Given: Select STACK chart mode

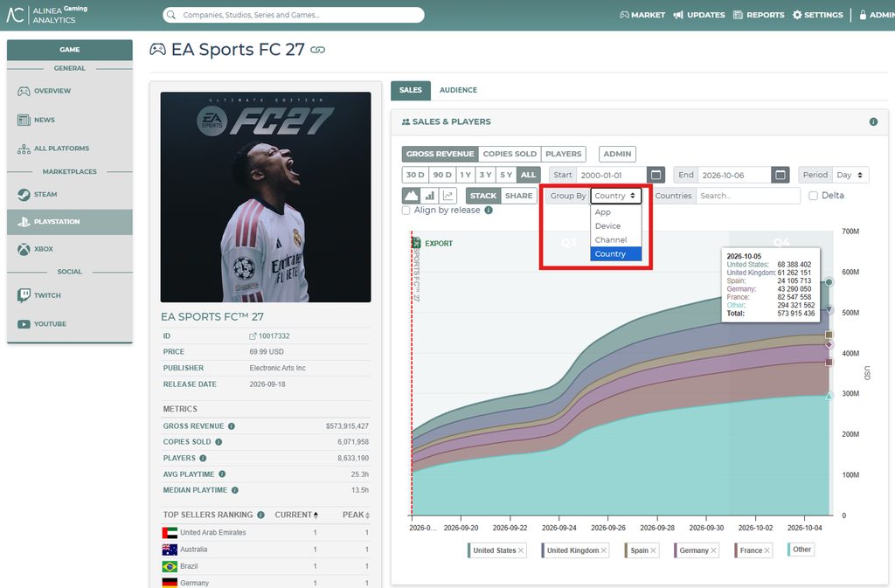Looking at the screenshot, I should 482,196.
